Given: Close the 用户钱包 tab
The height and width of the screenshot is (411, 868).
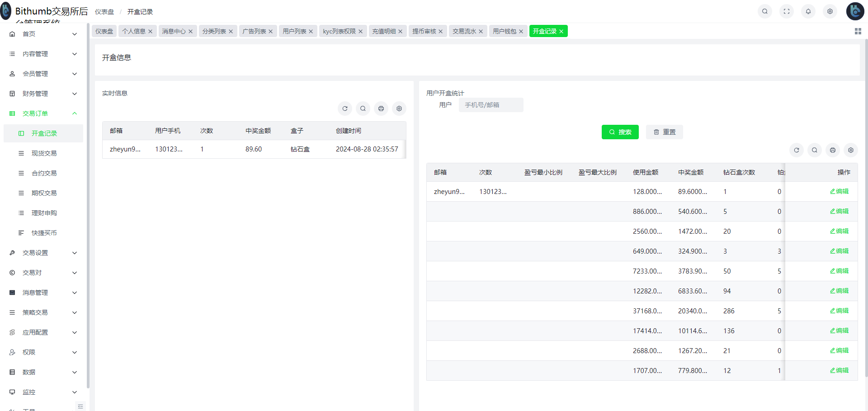Looking at the screenshot, I should 521,32.
